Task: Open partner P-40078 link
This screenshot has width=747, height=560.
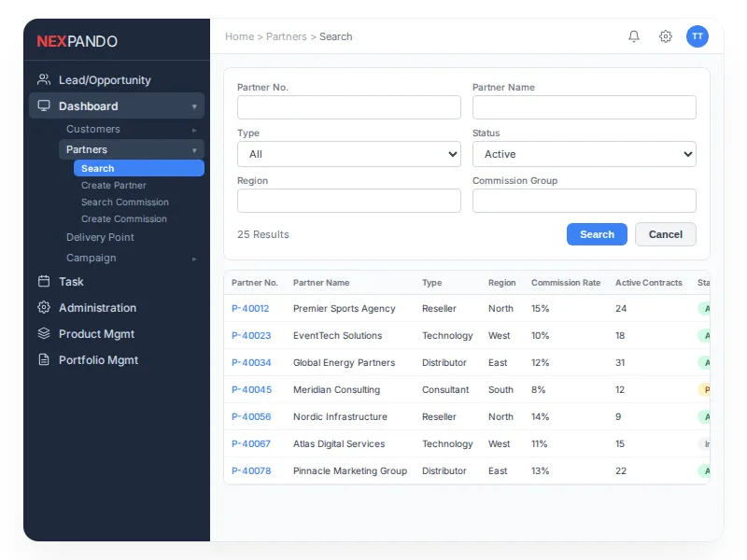Action: coord(251,471)
